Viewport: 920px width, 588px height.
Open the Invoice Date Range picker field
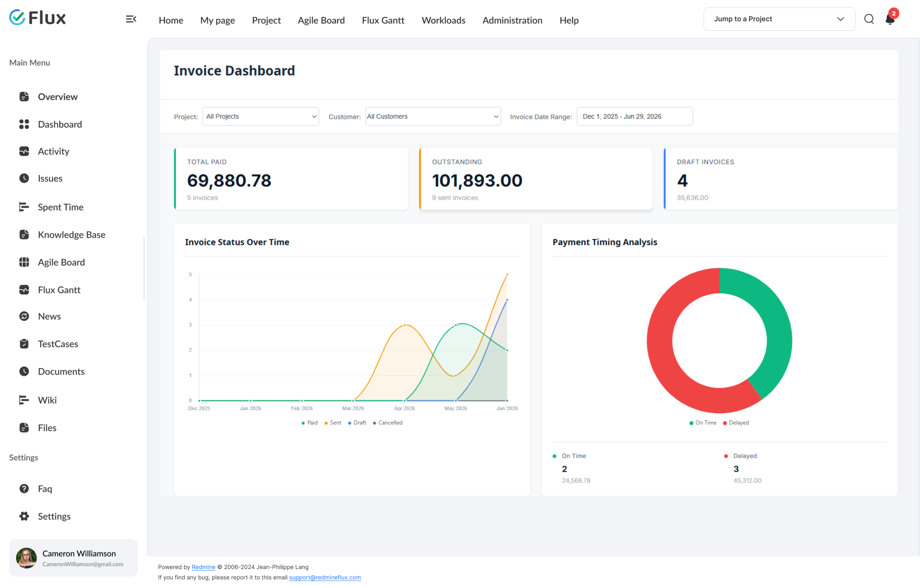[x=635, y=116]
